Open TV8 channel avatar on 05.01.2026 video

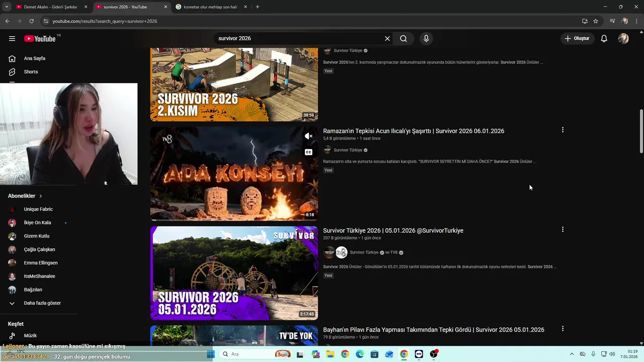click(x=342, y=252)
